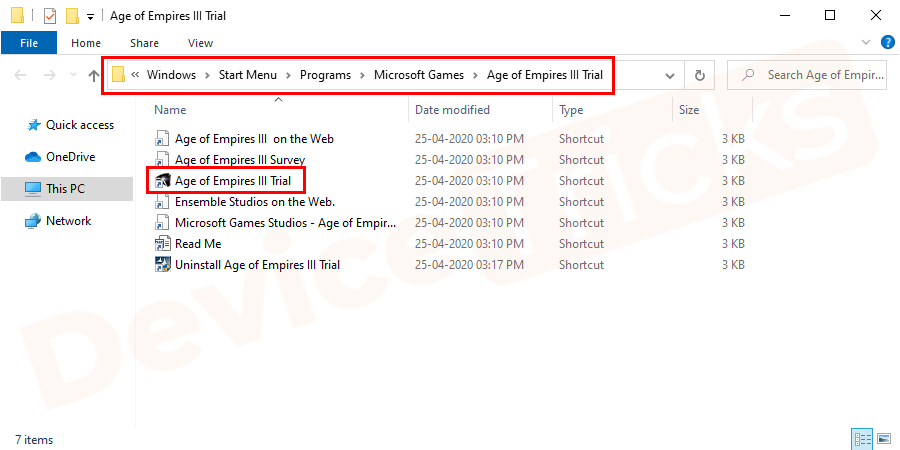Click the Microsoft Games Studios shortcut icon

click(162, 223)
